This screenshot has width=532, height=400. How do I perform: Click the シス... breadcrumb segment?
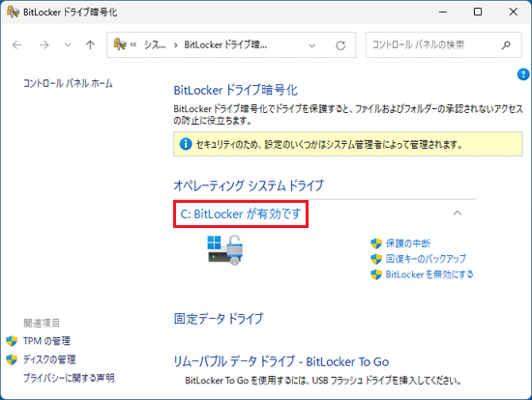click(155, 44)
